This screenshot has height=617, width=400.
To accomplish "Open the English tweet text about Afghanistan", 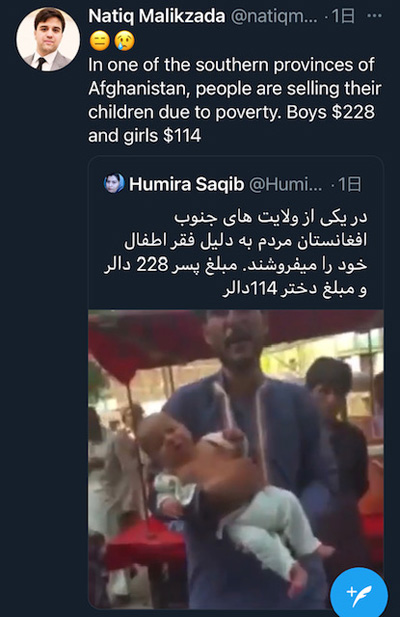I will tap(234, 100).
